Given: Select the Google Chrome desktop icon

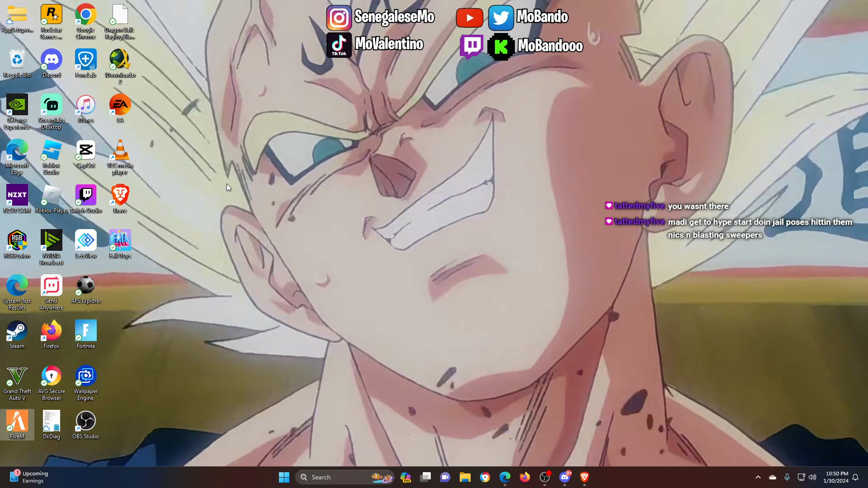Looking at the screenshot, I should [85, 21].
